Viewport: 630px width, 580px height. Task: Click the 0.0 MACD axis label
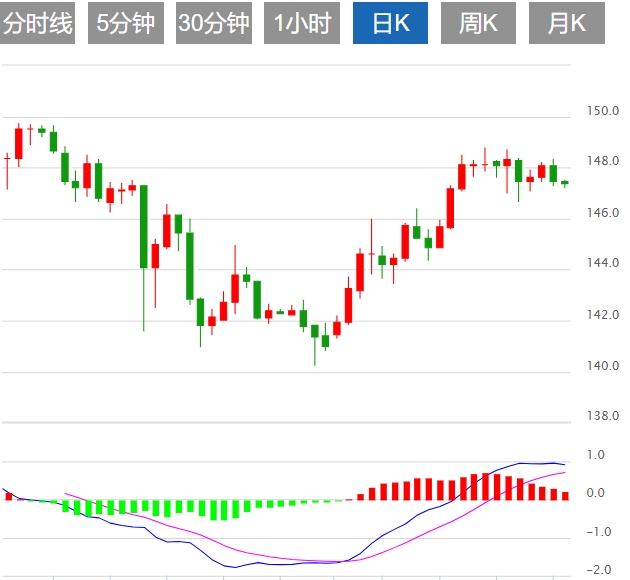(x=595, y=492)
